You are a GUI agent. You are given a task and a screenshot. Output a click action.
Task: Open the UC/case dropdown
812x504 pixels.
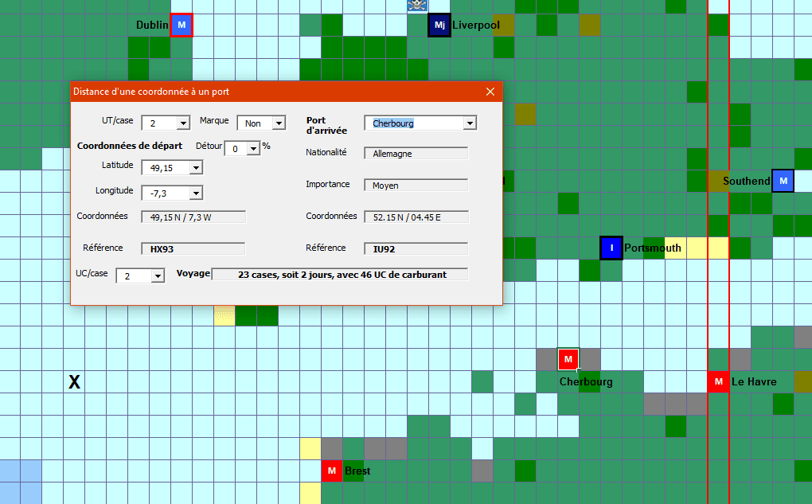(x=158, y=276)
